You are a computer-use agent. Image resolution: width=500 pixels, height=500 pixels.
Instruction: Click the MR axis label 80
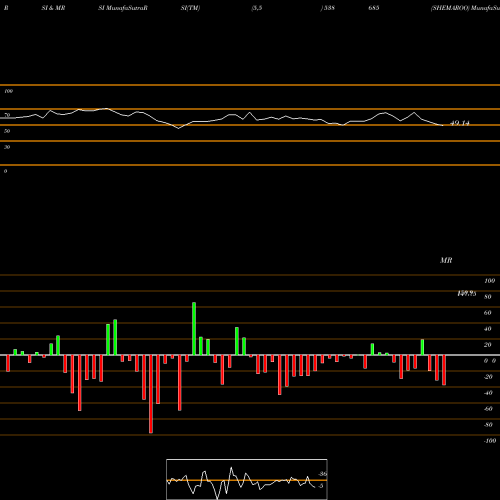[488, 297]
